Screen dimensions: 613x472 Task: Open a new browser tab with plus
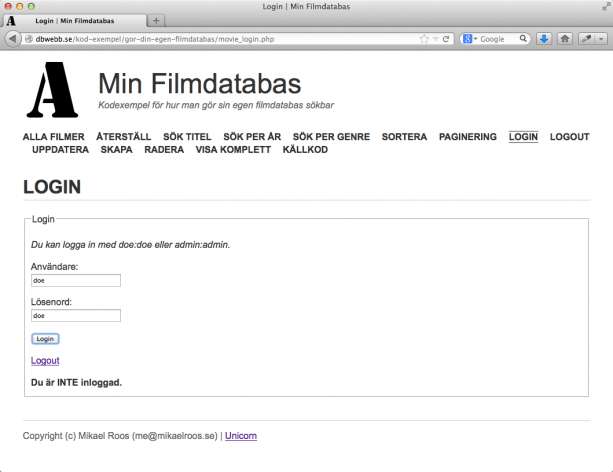tap(156, 20)
